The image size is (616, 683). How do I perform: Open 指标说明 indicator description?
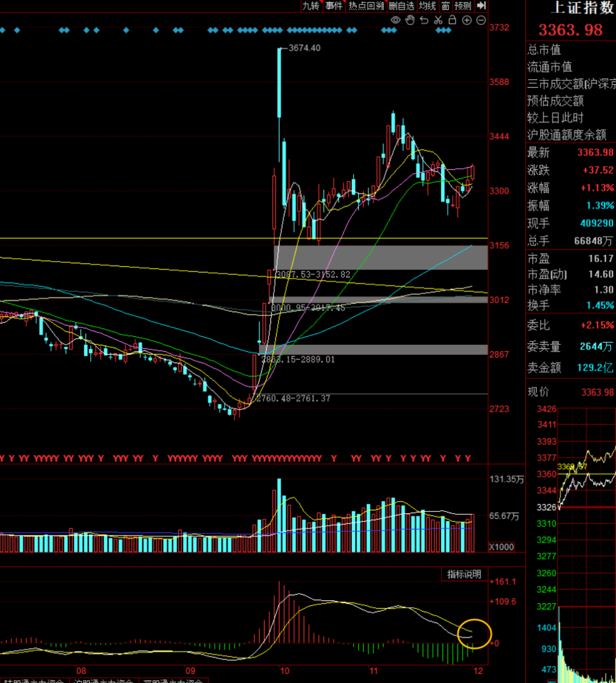click(x=464, y=574)
